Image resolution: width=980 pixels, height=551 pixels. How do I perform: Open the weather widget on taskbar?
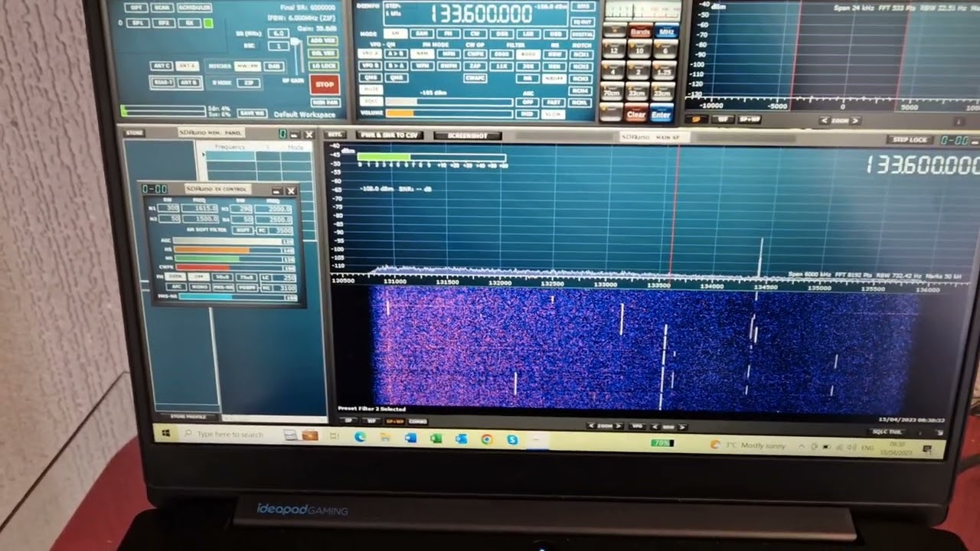pyautogui.click(x=748, y=445)
